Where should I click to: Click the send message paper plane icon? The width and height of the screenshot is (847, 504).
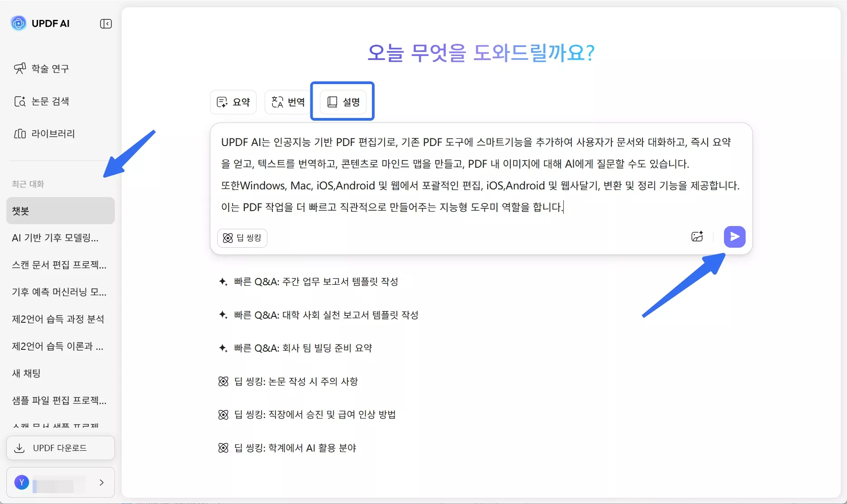(x=734, y=236)
